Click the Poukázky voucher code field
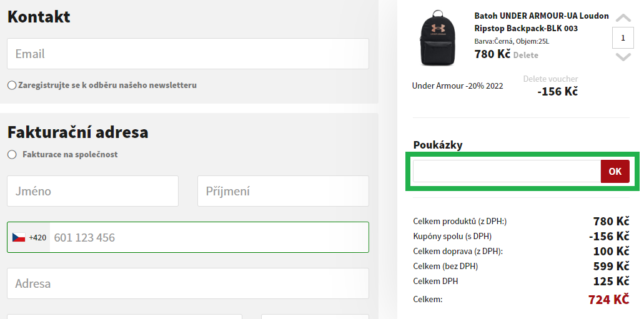The height and width of the screenshot is (319, 644). coord(507,171)
